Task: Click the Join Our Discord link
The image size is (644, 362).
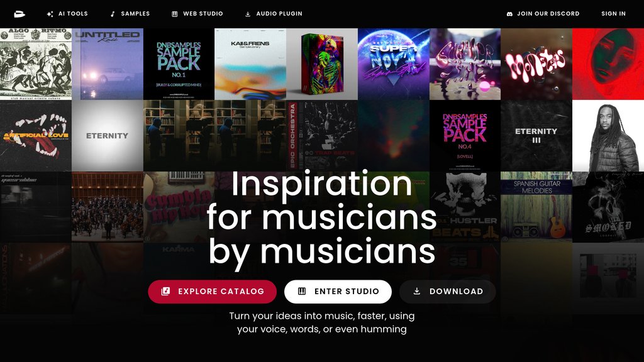Action: coord(543,14)
